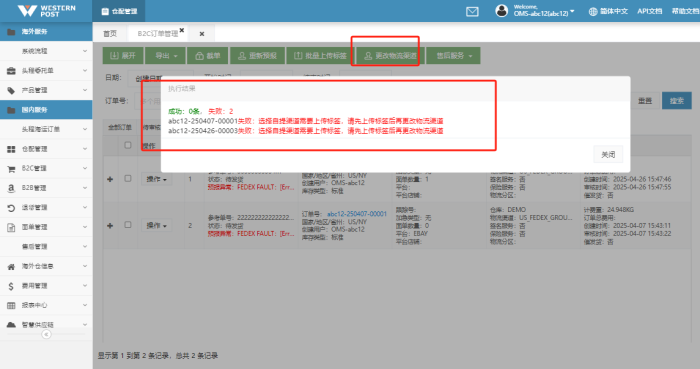The height and width of the screenshot is (369, 700).
Task: Click the 退货管理 refresh-arrow icon
Action: point(11,208)
